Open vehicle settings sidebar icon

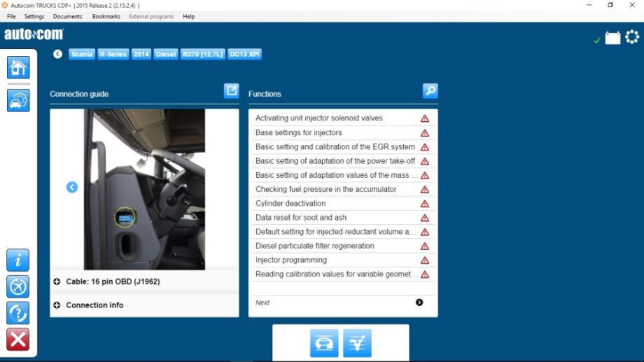[x=18, y=100]
